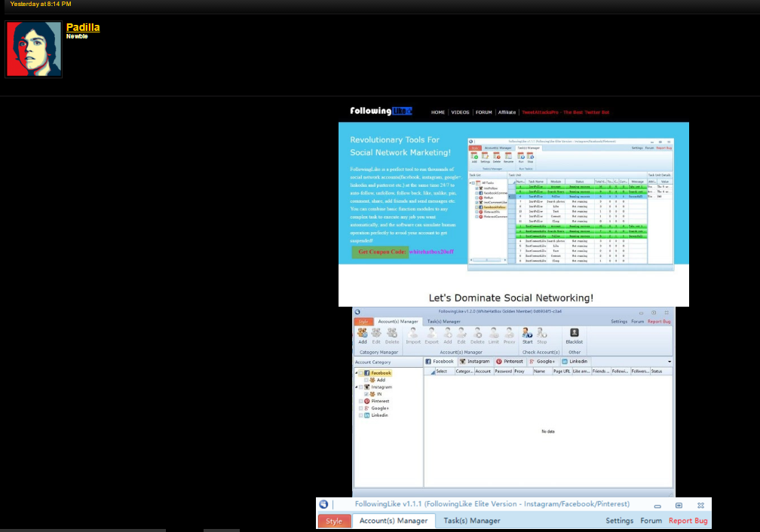Click Edit icon in Account(s) Manager group

[461, 333]
